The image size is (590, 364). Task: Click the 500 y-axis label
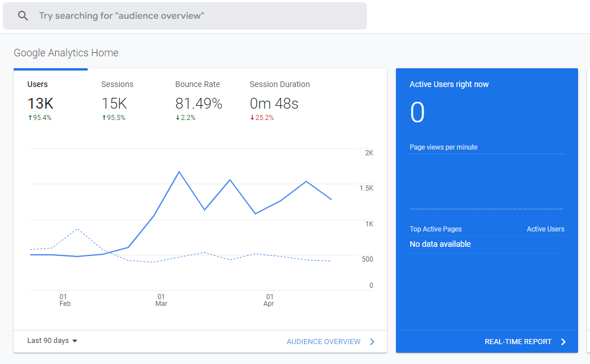(367, 259)
